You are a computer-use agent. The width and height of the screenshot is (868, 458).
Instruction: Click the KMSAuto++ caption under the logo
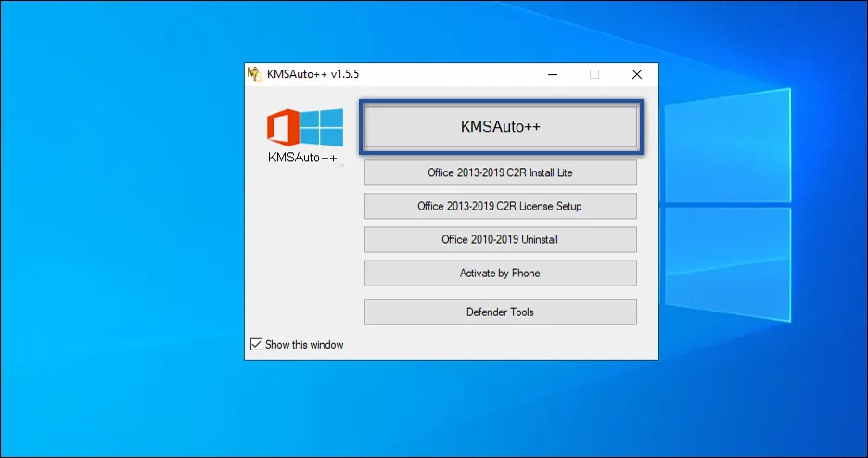[x=302, y=158]
